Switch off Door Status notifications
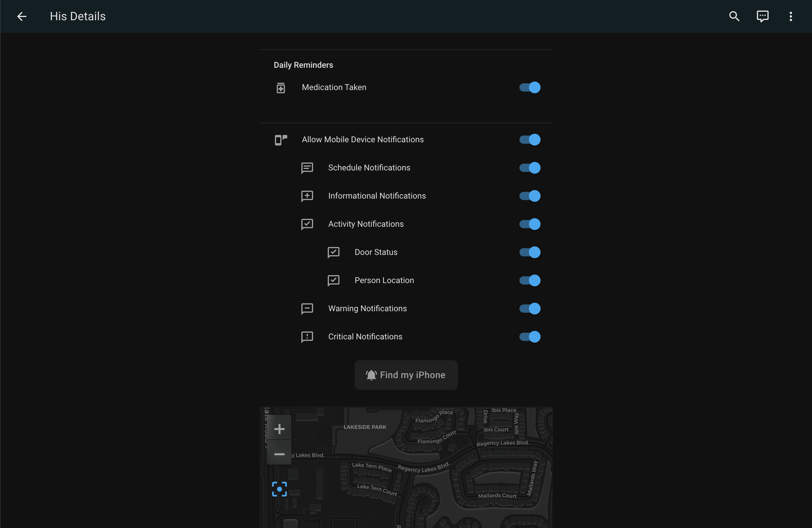The width and height of the screenshot is (812, 528). coord(529,252)
